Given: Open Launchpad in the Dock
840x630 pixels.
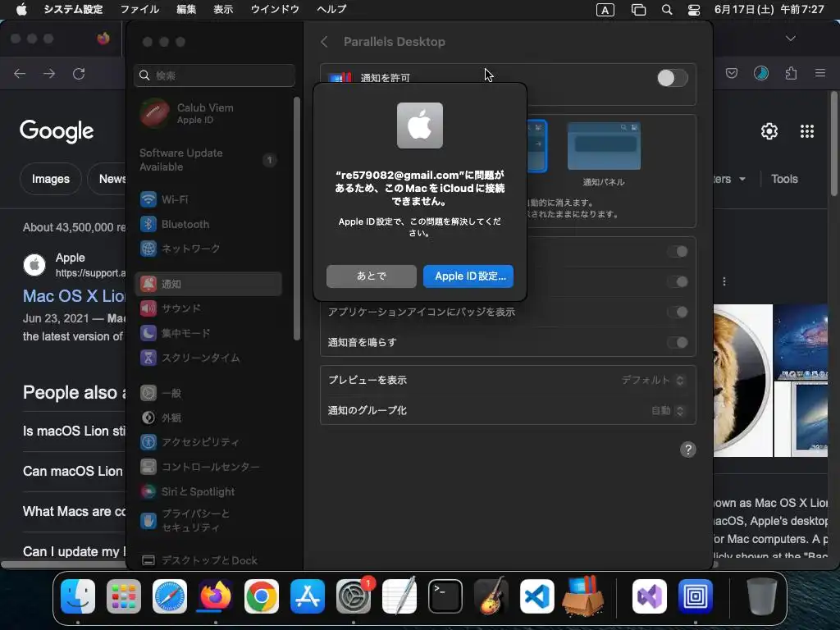Looking at the screenshot, I should coord(124,596).
